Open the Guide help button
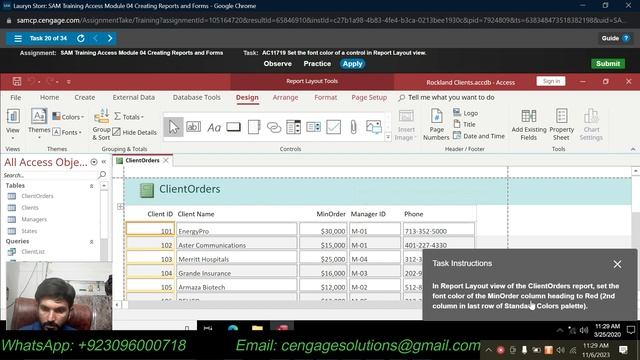This screenshot has width=640, height=360. tap(615, 38)
